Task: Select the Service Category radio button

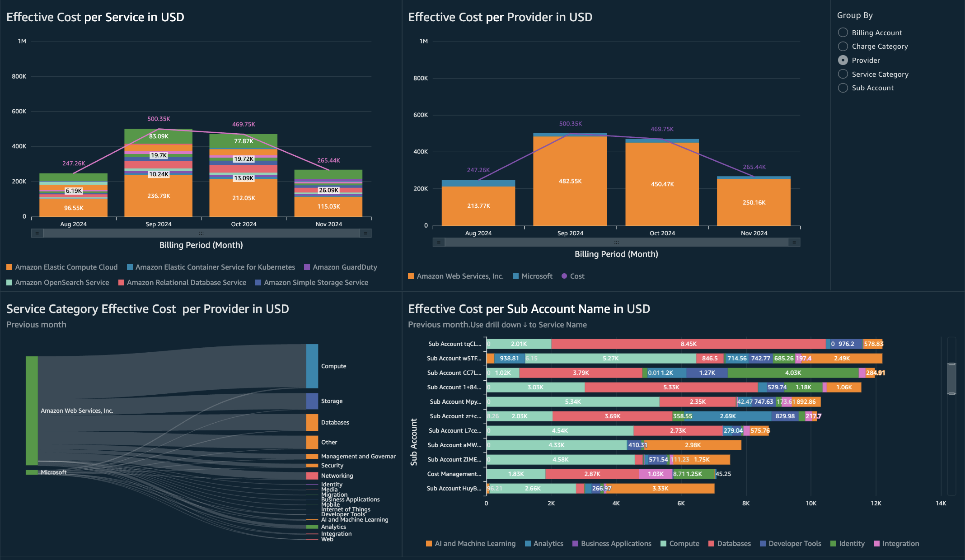Action: coord(843,74)
